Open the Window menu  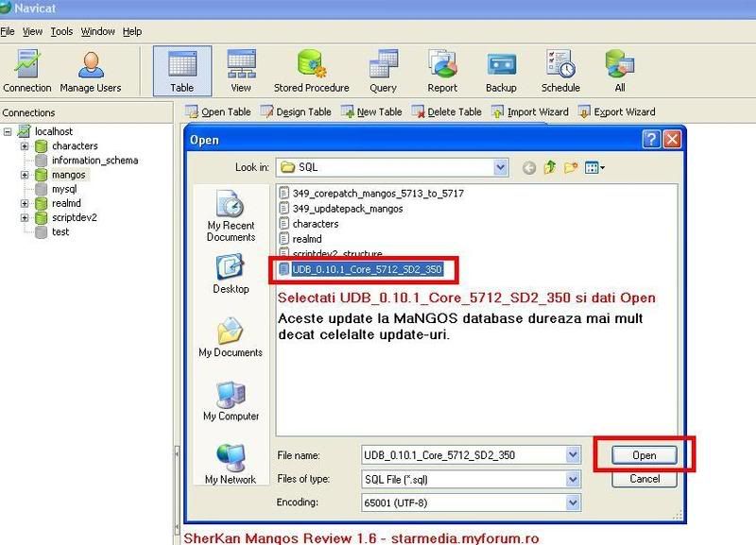coord(97,31)
